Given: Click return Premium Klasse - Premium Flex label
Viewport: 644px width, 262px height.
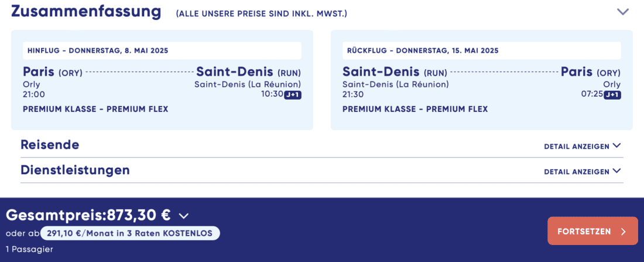Looking at the screenshot, I should click(x=415, y=109).
